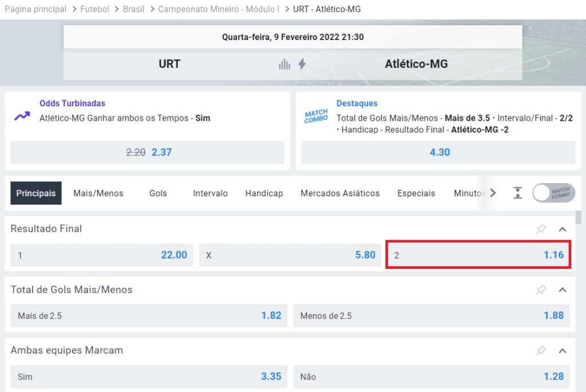Image resolution: width=586 pixels, height=392 pixels.
Task: Pin the Ambas equipes Marcam market
Action: point(541,351)
